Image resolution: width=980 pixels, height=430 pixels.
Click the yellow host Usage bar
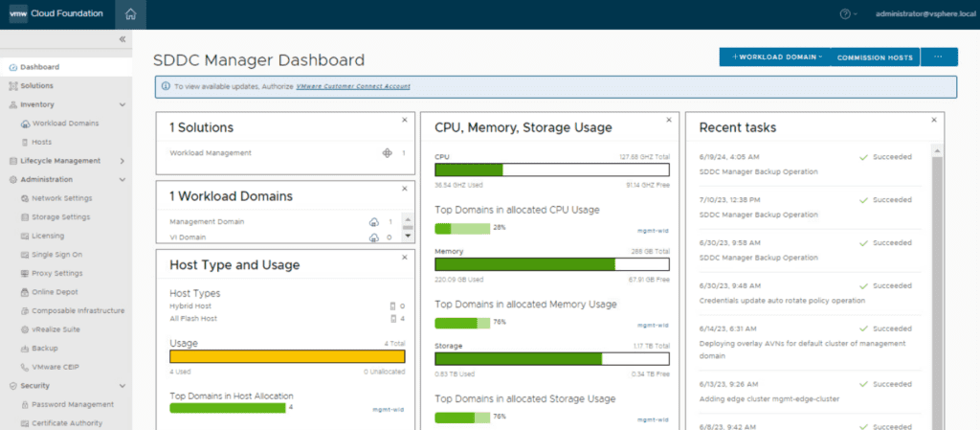287,356
